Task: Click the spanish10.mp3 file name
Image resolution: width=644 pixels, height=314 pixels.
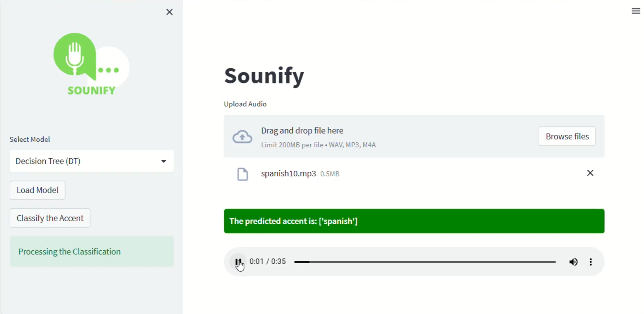Action: click(288, 174)
